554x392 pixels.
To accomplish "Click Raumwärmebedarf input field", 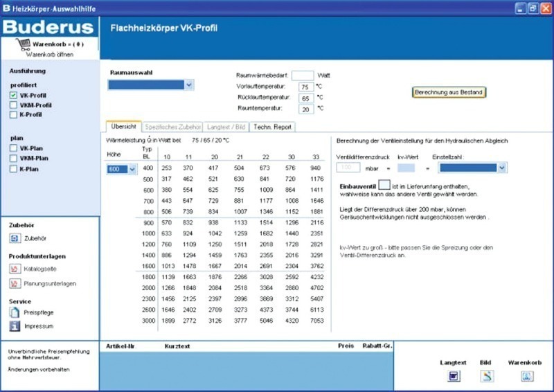I will coord(303,75).
